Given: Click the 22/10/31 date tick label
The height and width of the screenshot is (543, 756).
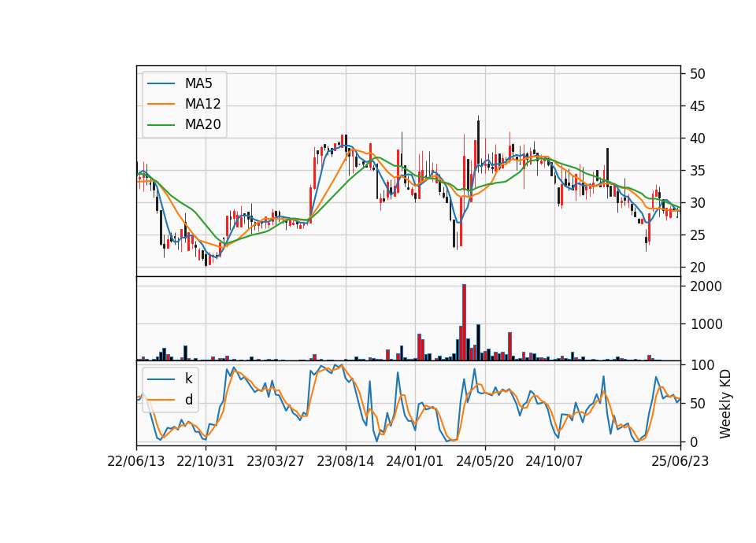Looking at the screenshot, I should pos(206,461).
